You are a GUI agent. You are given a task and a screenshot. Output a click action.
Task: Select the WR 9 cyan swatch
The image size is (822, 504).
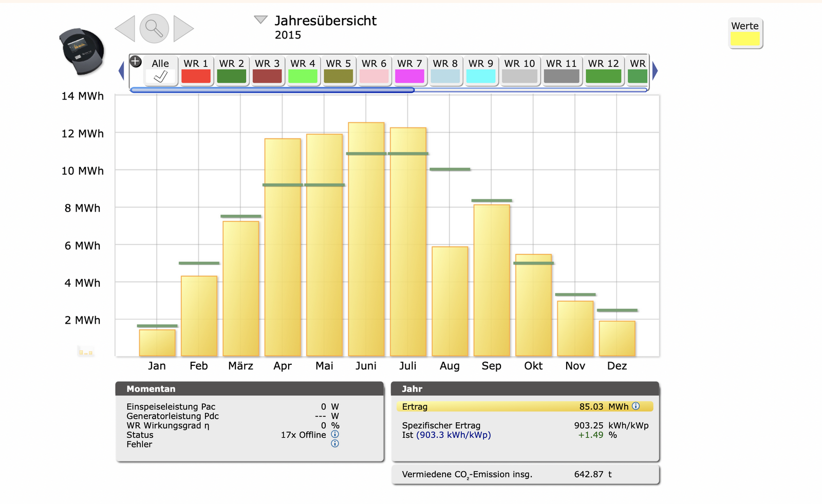(x=481, y=77)
